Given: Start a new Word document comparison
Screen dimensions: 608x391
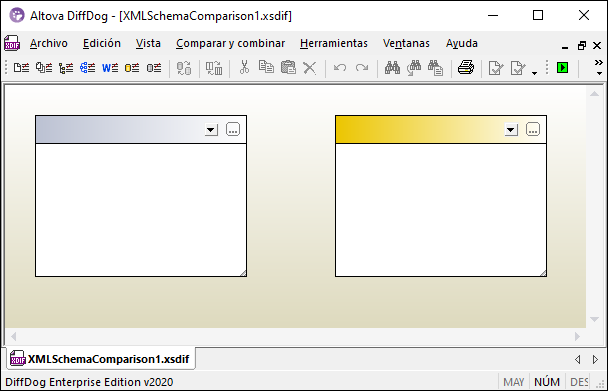Looking at the screenshot, I should tap(110, 68).
